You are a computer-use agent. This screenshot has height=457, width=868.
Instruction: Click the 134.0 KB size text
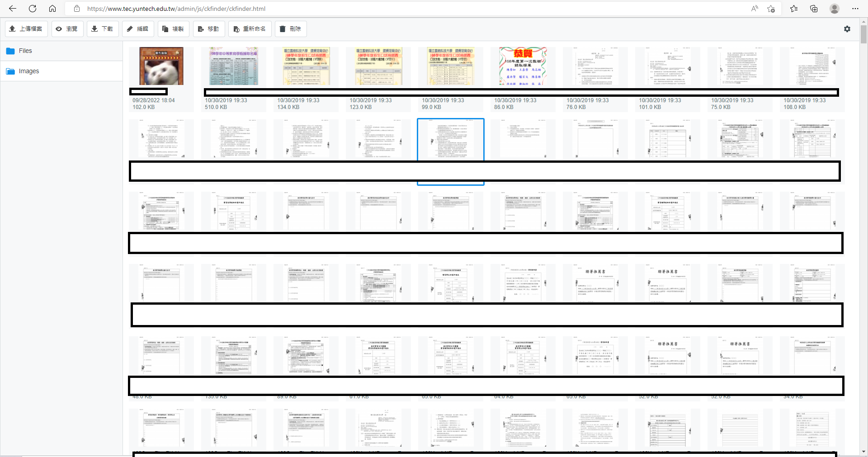pyautogui.click(x=288, y=107)
